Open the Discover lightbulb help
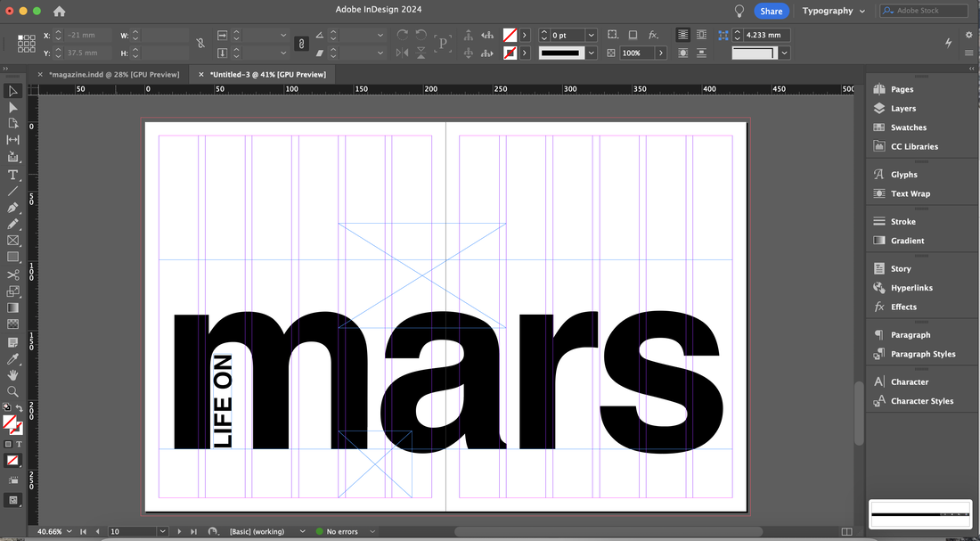The height and width of the screenshot is (541, 980). (x=739, y=11)
